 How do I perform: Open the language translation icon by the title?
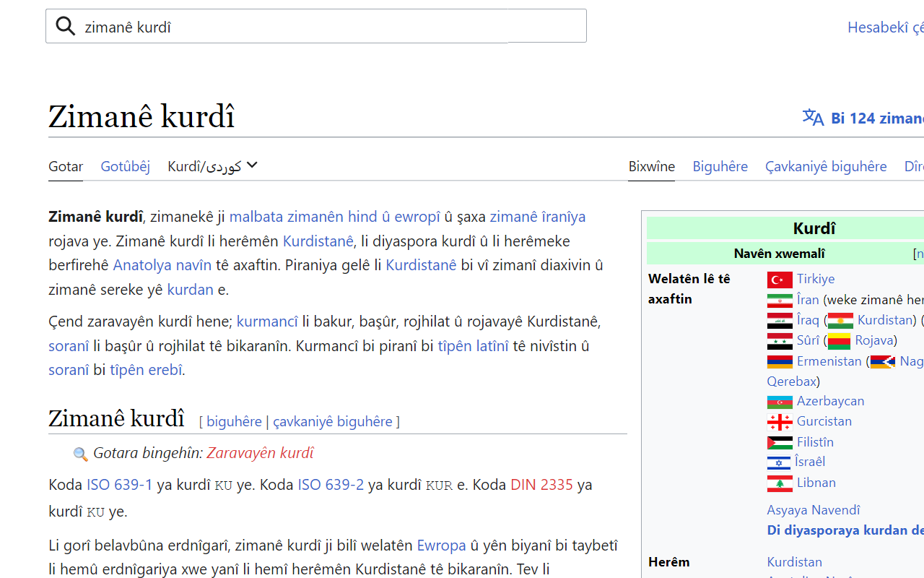point(813,118)
